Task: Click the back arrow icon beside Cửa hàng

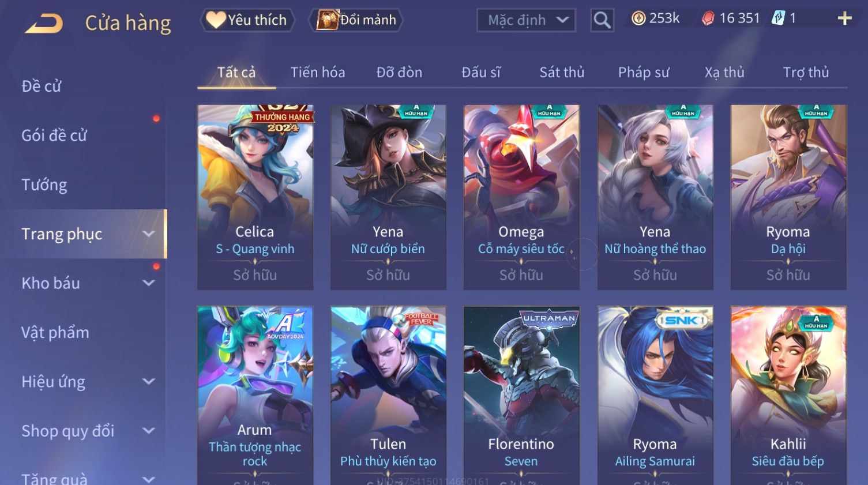Action: click(x=44, y=24)
